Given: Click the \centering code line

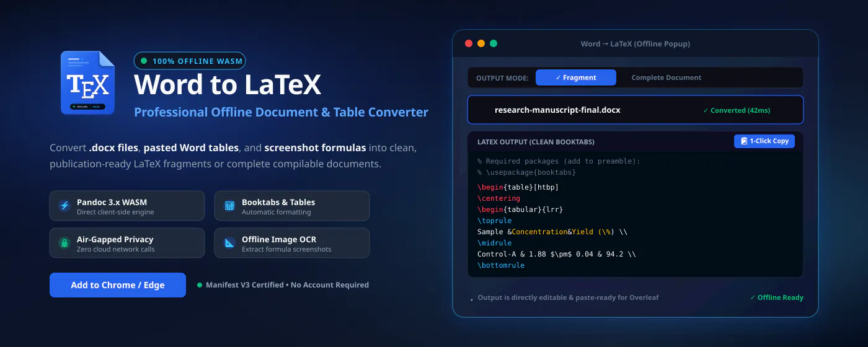Looking at the screenshot, I should pyautogui.click(x=498, y=198).
